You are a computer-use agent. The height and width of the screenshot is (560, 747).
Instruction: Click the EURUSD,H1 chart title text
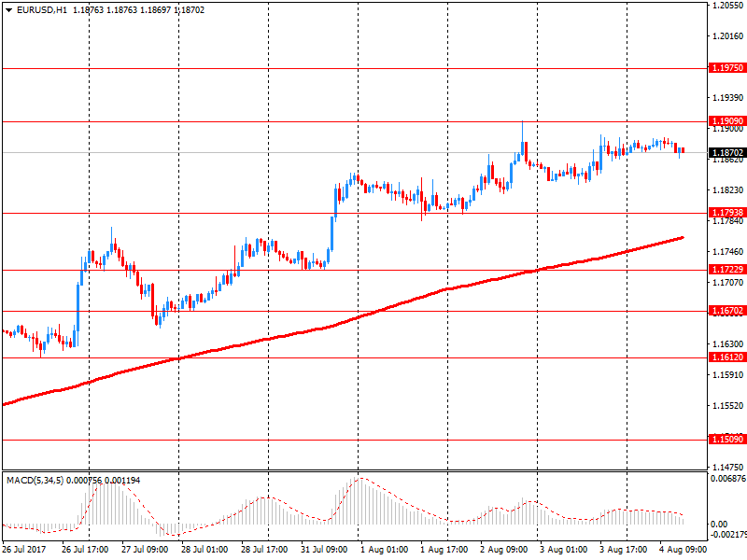pos(42,10)
